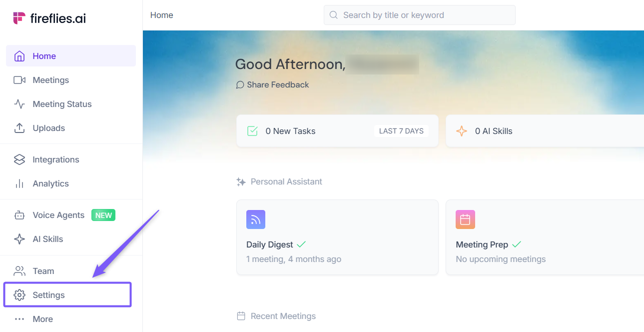
Task: Click the orange AI Skills card sparkle icon
Action: coord(462,131)
